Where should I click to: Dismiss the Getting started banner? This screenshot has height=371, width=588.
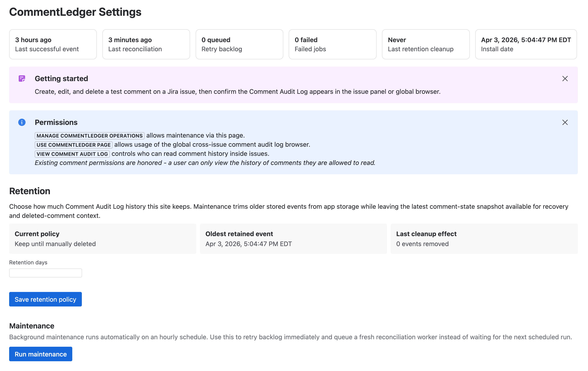pos(565,79)
